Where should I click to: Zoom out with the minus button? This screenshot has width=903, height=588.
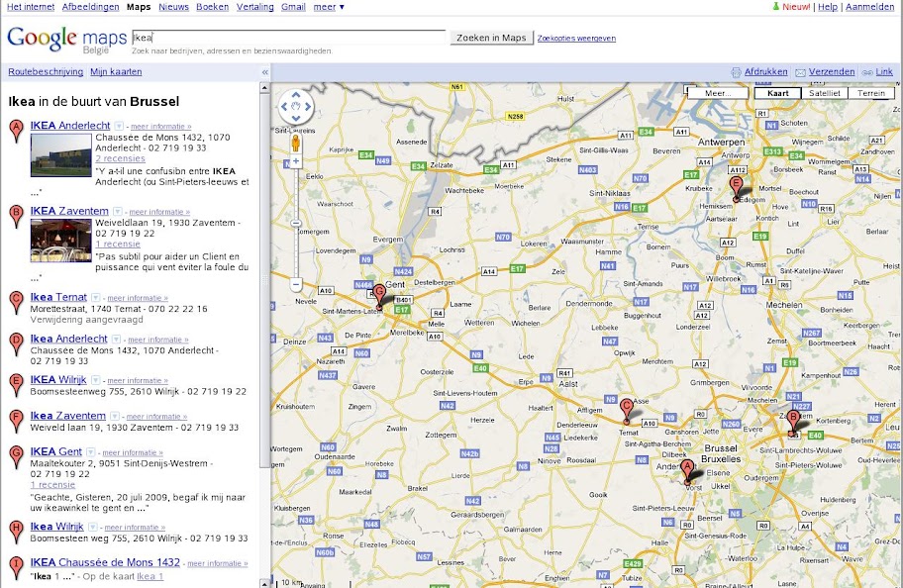[x=295, y=284]
